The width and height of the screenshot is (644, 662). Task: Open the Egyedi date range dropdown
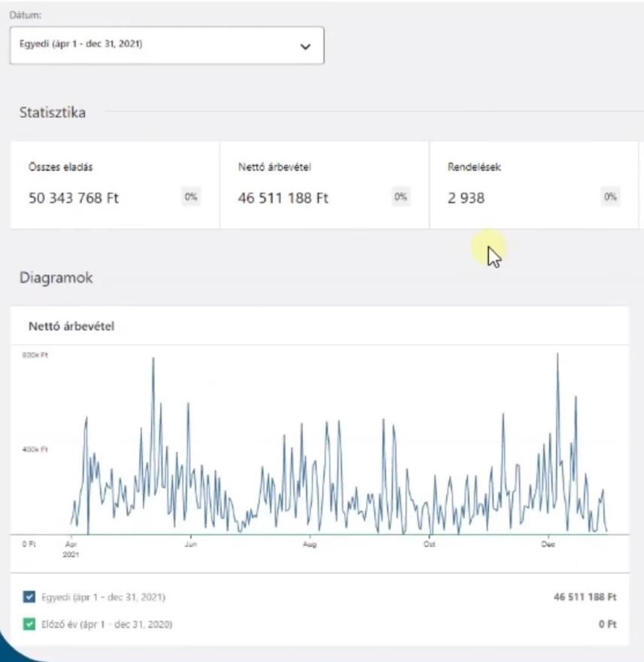166,45
